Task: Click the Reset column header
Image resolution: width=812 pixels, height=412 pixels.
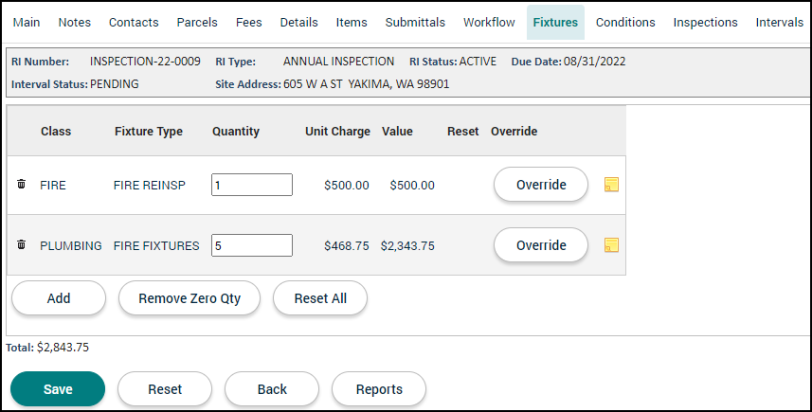Action: pyautogui.click(x=463, y=131)
